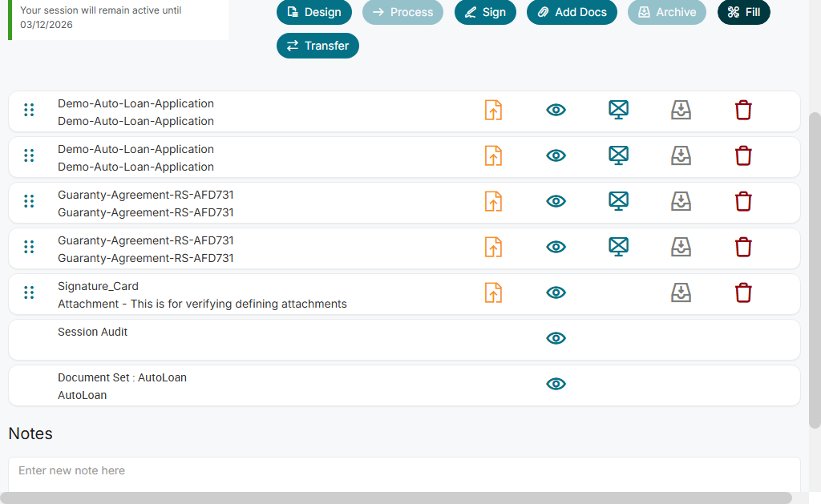Screen dimensions: 821x504
Task: Click crossed-monitor icon on first Demo-Auto-Loan-Application row
Action: pos(618,110)
